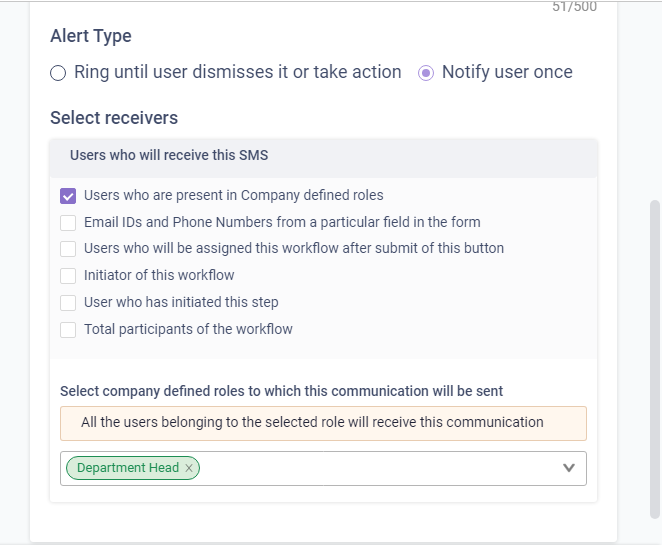This screenshot has height=545, width=662.
Task: Check 'Users who will be assigned this workflow'
Action: 68,249
